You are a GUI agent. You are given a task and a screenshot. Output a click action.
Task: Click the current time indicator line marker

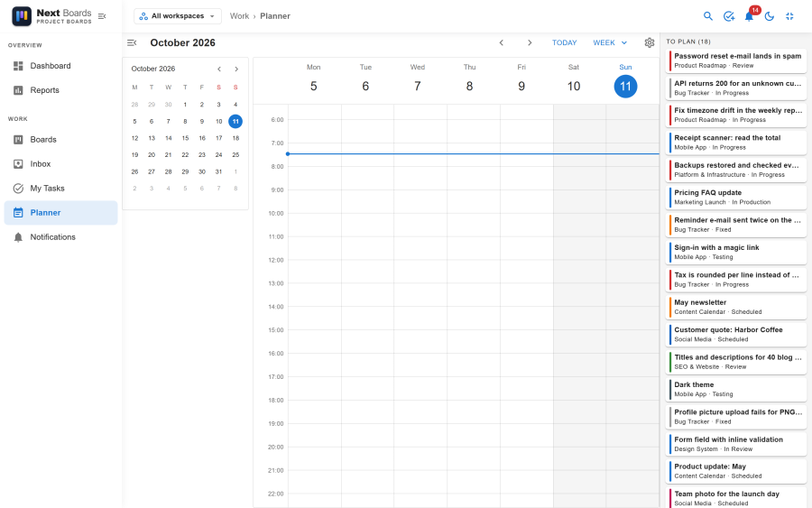288,153
